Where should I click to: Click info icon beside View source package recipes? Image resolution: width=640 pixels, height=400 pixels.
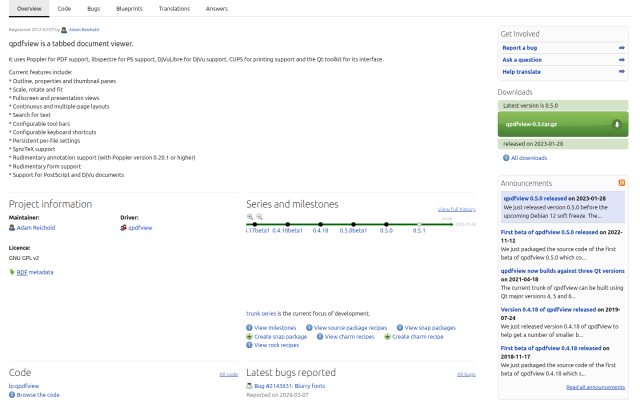(x=309, y=328)
